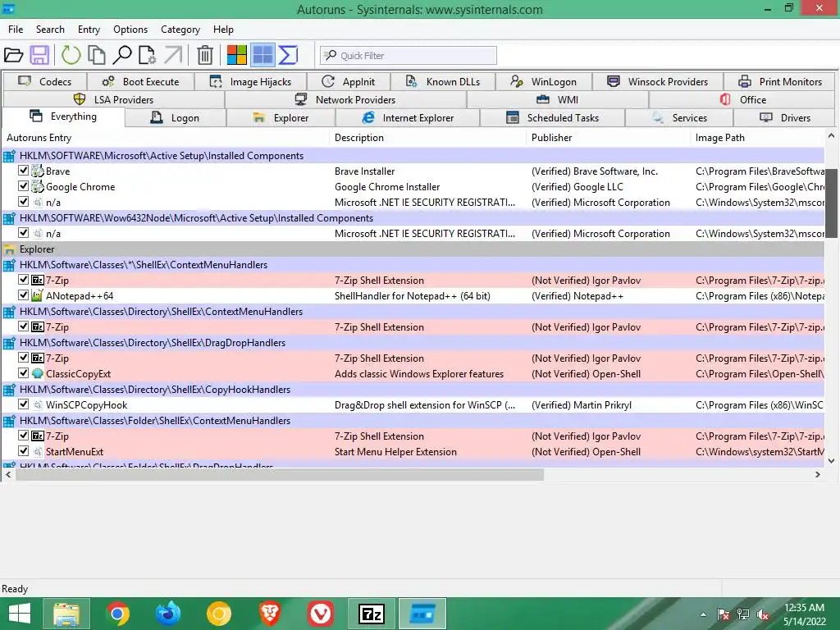Select '(Verified) Martin Prikryl' publisher cell

tap(582, 405)
